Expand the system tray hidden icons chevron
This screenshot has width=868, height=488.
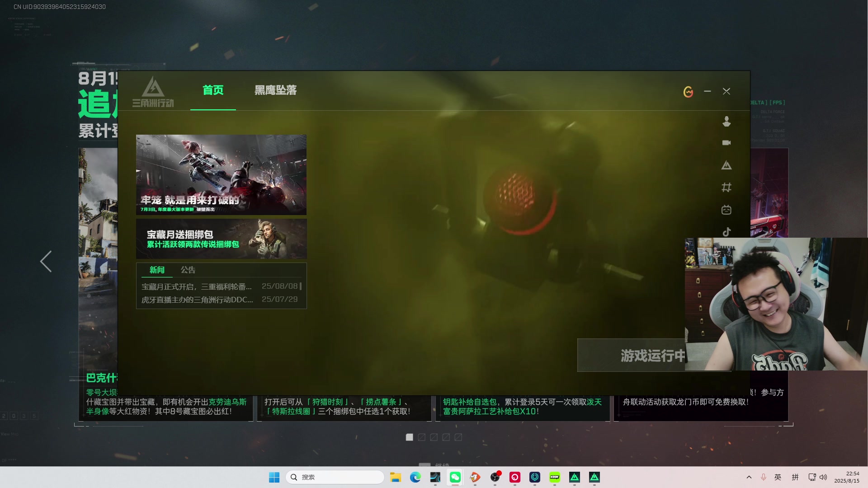749,477
